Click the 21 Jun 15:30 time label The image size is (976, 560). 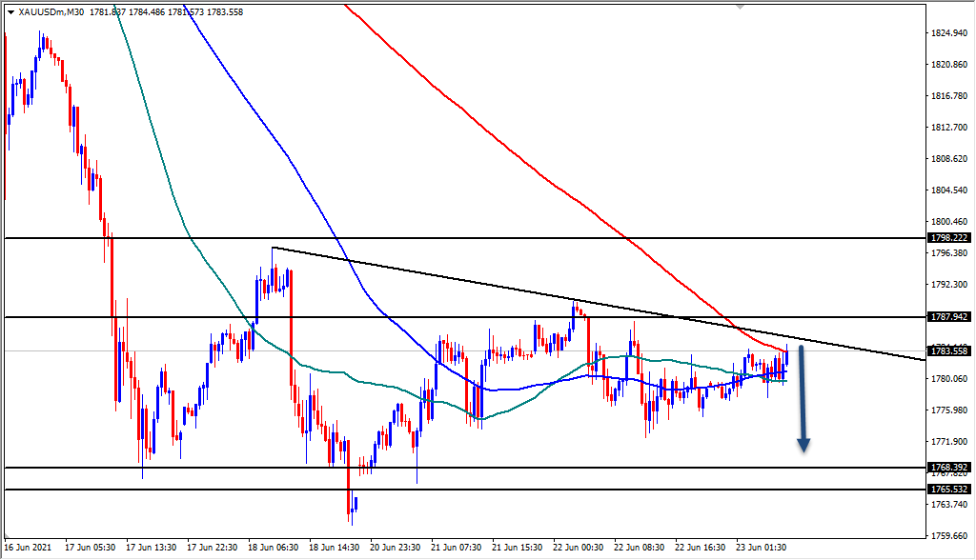click(517, 548)
